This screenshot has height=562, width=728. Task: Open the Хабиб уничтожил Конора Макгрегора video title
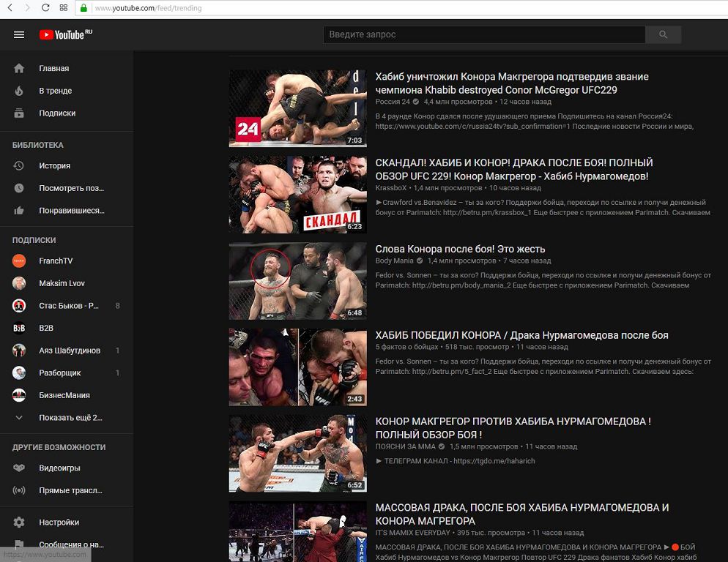coord(512,83)
